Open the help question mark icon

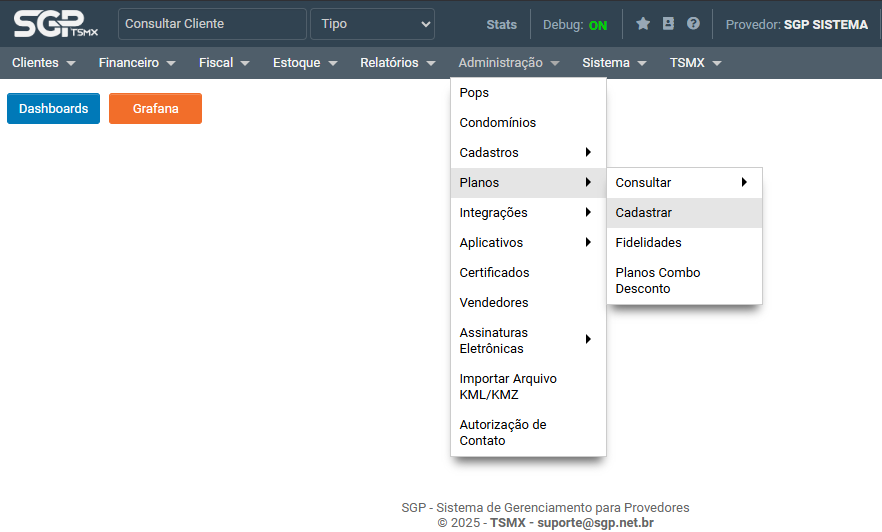693,24
